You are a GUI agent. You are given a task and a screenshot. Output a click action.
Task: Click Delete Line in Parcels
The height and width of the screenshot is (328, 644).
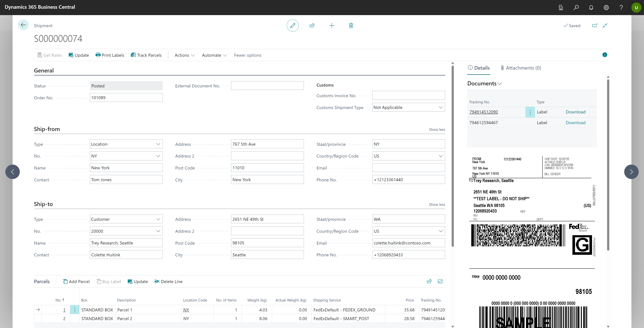click(x=169, y=282)
